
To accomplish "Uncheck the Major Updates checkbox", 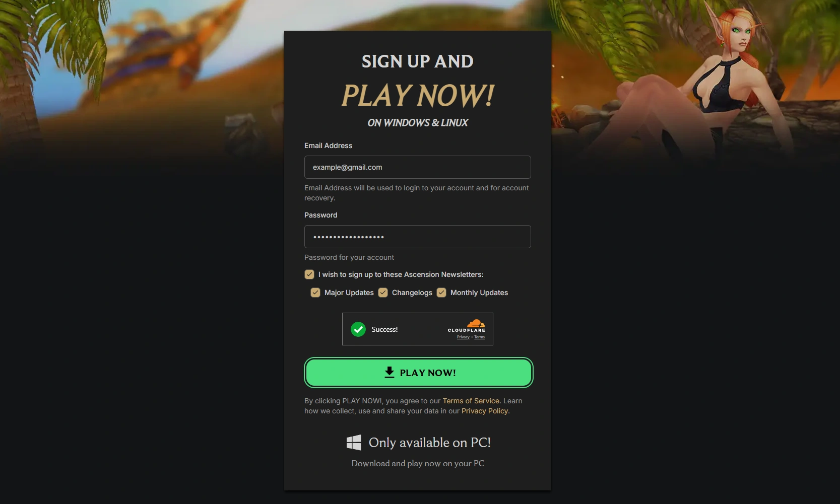I will pyautogui.click(x=315, y=293).
